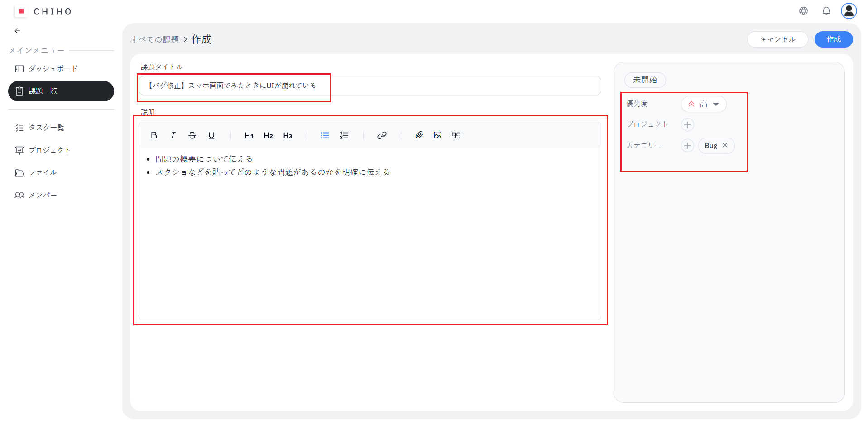
Task: Add a project with the plus button
Action: 687,125
